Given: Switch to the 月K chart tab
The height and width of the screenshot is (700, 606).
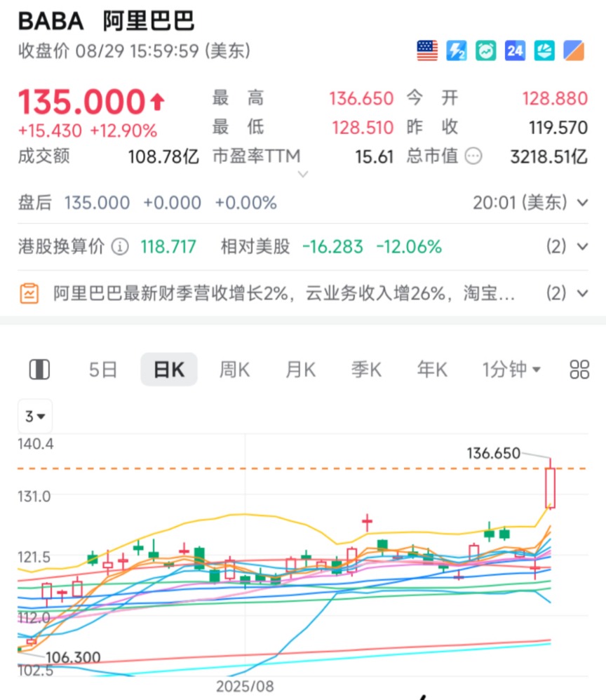Looking at the screenshot, I should tap(300, 370).
